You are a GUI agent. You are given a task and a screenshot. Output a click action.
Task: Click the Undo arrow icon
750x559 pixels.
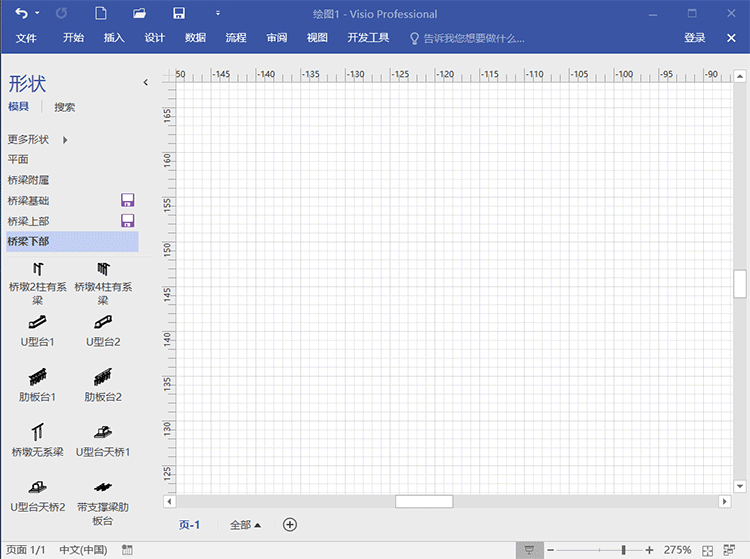pos(22,13)
